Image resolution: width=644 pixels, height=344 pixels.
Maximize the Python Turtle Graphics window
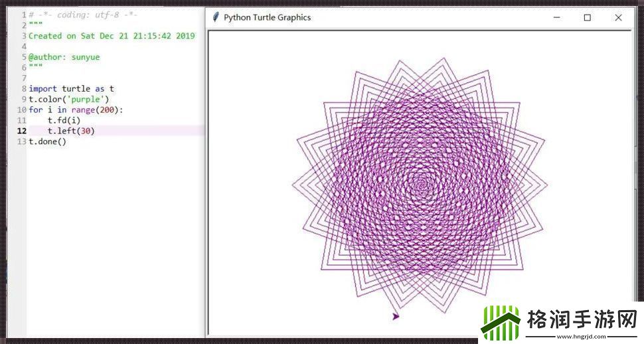click(x=587, y=18)
